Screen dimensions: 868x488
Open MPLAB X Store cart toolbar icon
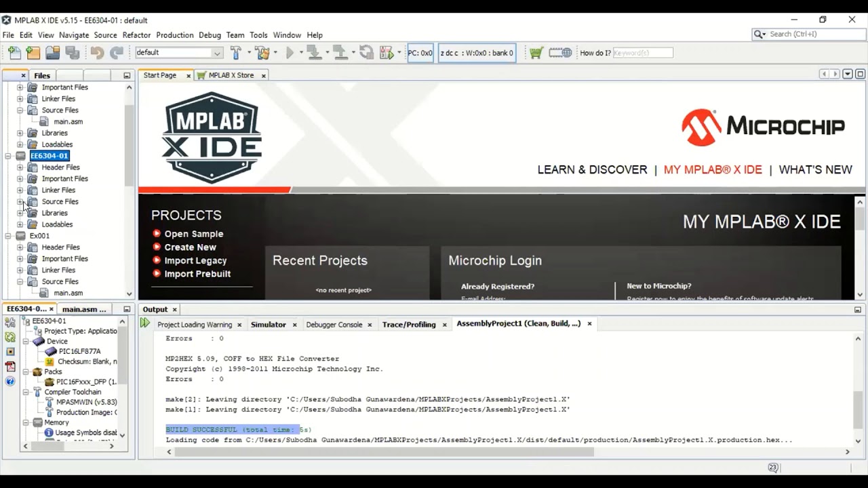pos(536,53)
